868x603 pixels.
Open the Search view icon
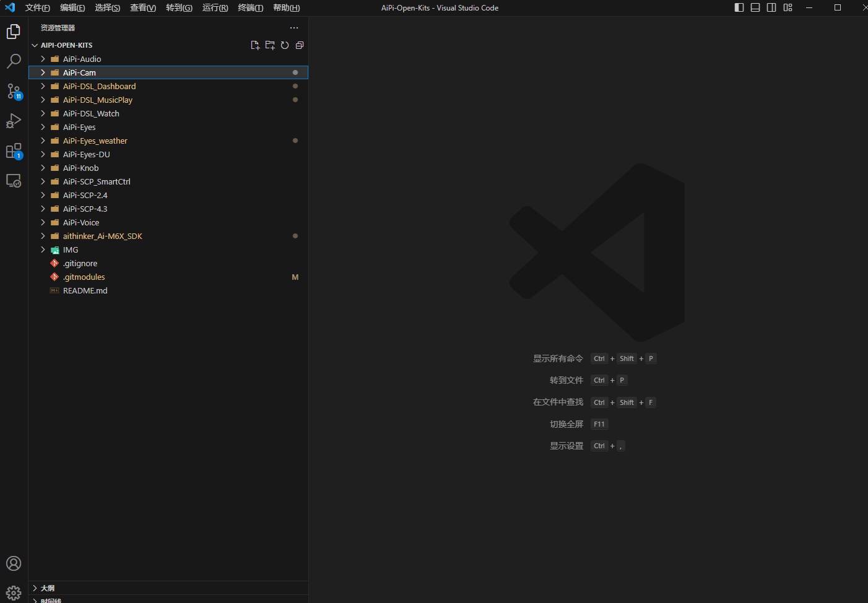pyautogui.click(x=14, y=61)
